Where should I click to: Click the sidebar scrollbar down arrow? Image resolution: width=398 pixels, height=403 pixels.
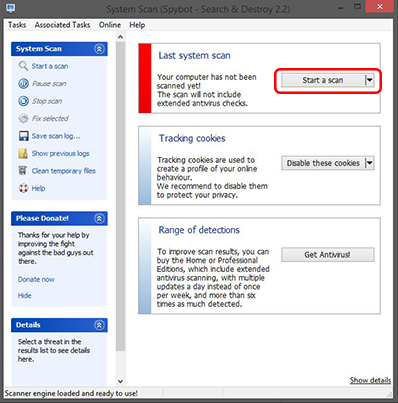[121, 381]
